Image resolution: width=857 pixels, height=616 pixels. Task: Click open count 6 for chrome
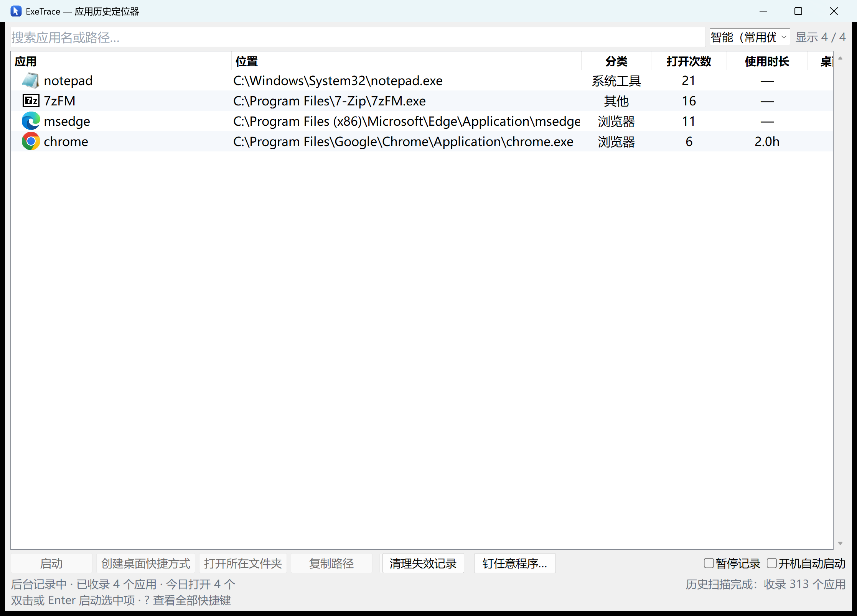[689, 141]
